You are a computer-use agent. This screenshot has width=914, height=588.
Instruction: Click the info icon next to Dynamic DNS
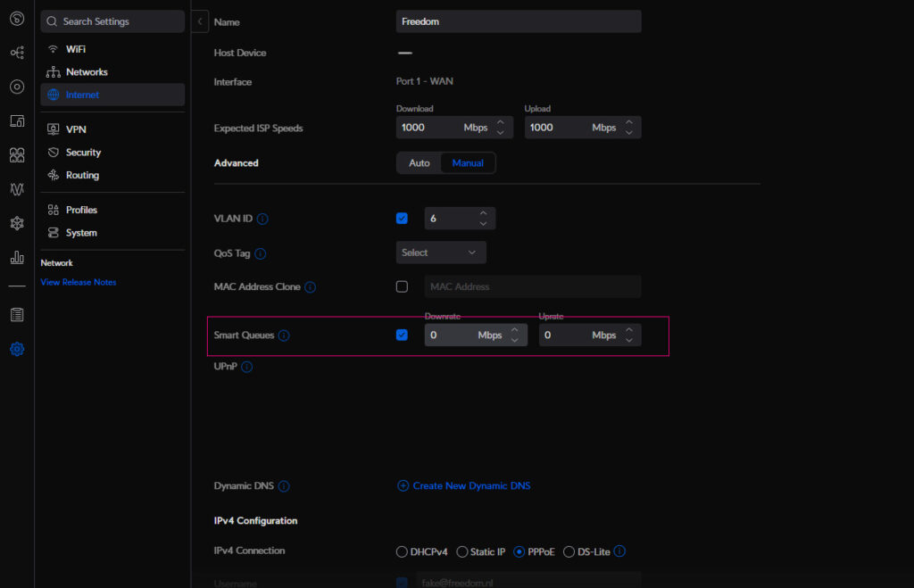(284, 486)
